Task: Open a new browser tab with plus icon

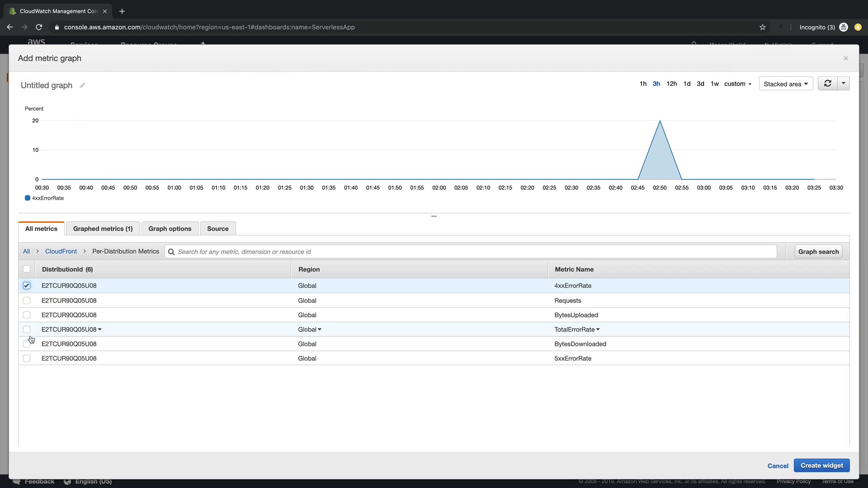Action: pos(122,11)
